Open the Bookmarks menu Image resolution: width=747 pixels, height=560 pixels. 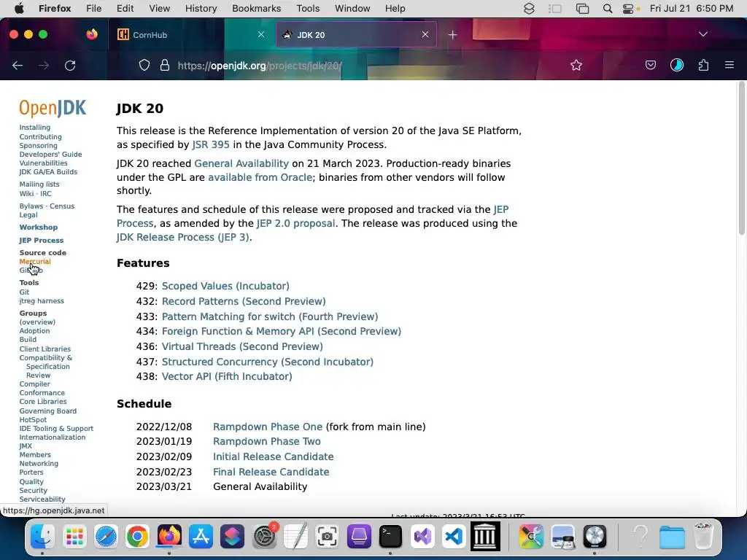256,9
